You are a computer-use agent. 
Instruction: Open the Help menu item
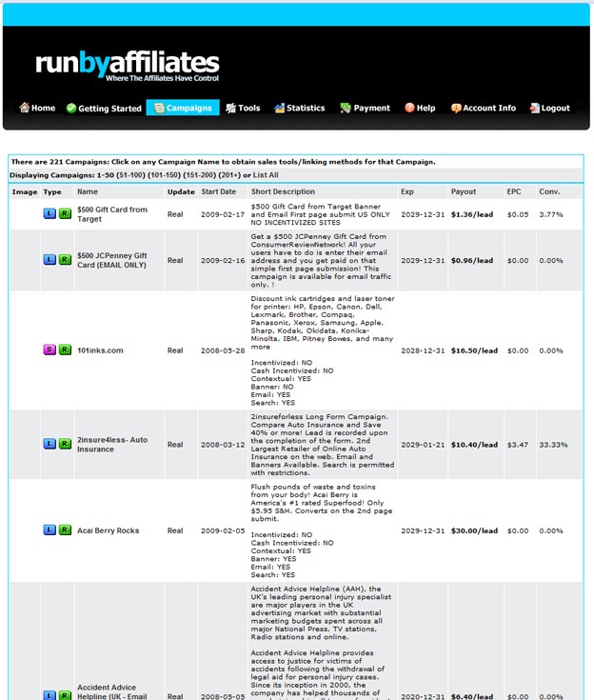pyautogui.click(x=420, y=108)
